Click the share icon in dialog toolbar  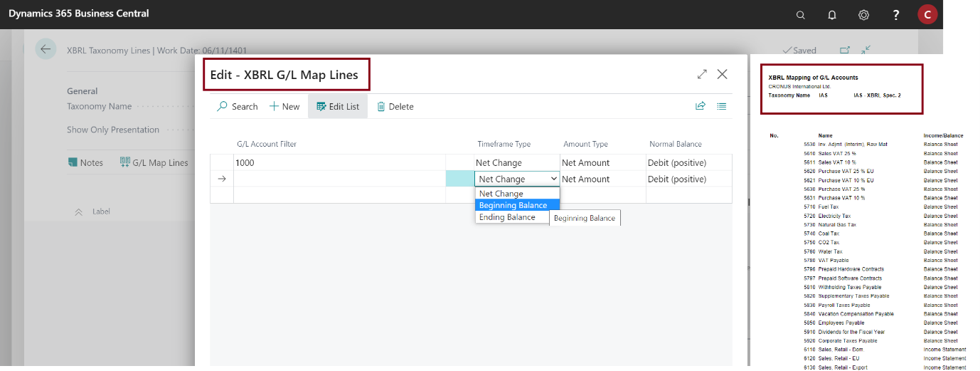700,106
